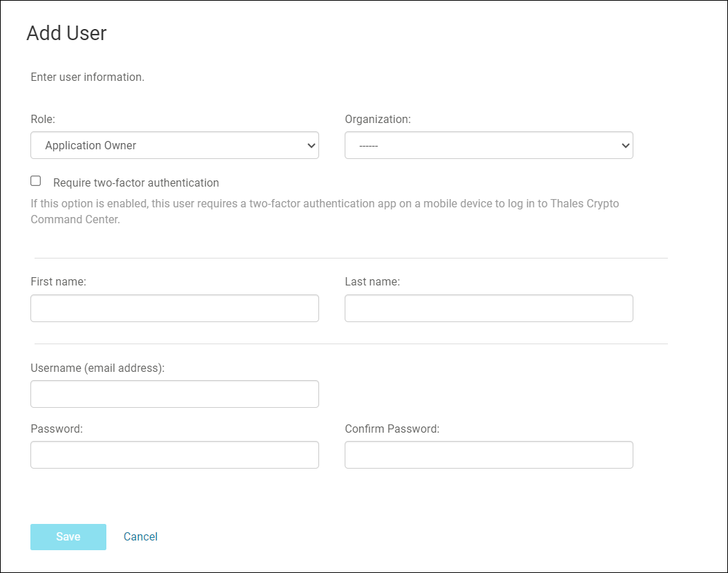This screenshot has width=728, height=573.
Task: Focus the First name text field
Action: [x=174, y=308]
